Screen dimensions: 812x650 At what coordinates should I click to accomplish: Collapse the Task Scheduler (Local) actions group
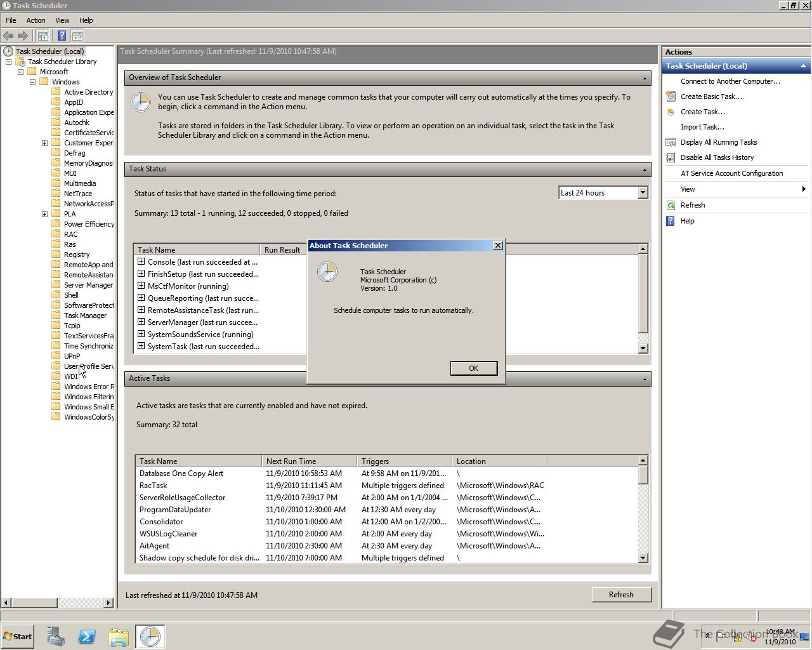(803, 66)
